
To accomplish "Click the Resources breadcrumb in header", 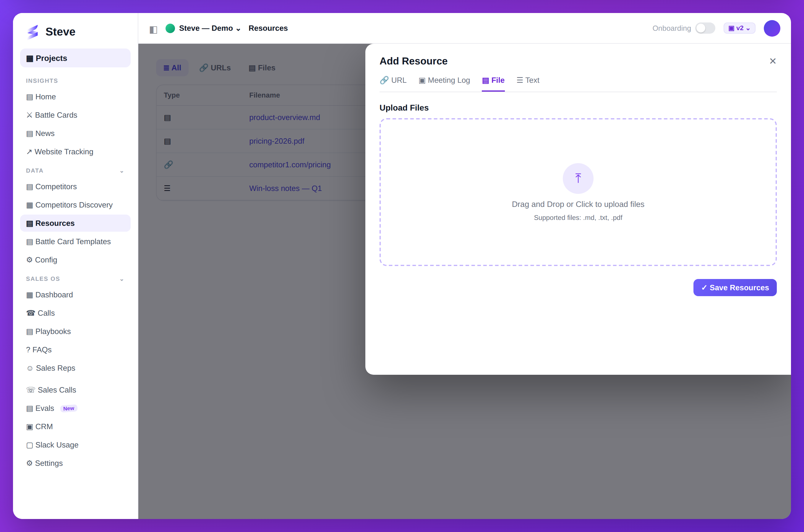I will pos(268,28).
